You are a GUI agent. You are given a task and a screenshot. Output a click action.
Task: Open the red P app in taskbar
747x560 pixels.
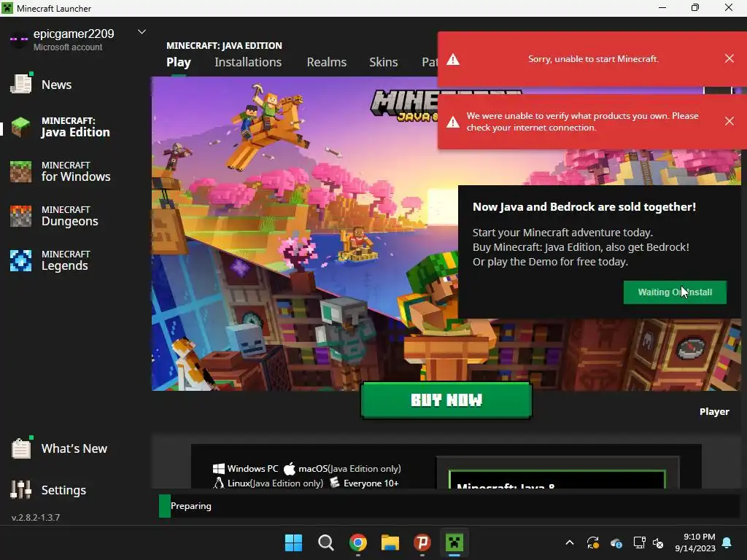[x=422, y=542]
